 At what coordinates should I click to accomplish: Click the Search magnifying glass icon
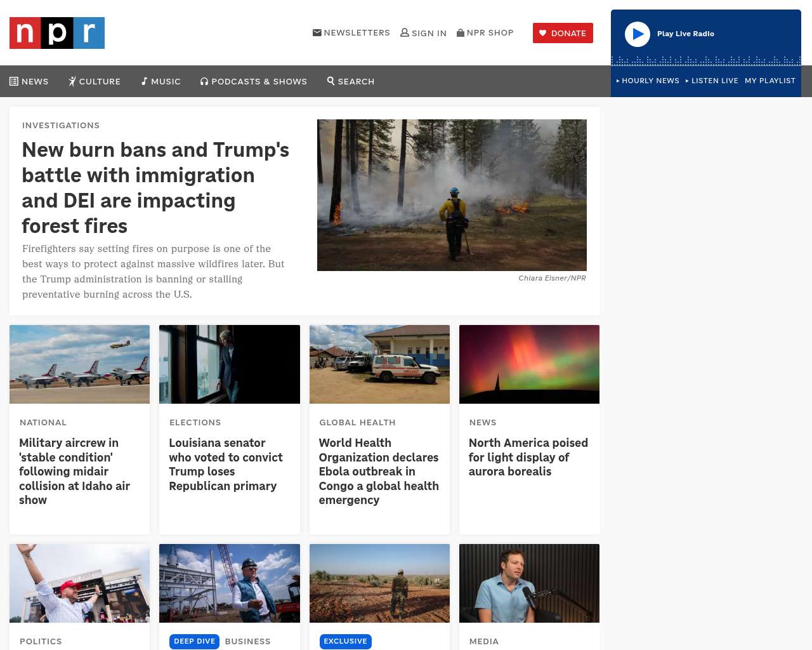pyautogui.click(x=331, y=81)
